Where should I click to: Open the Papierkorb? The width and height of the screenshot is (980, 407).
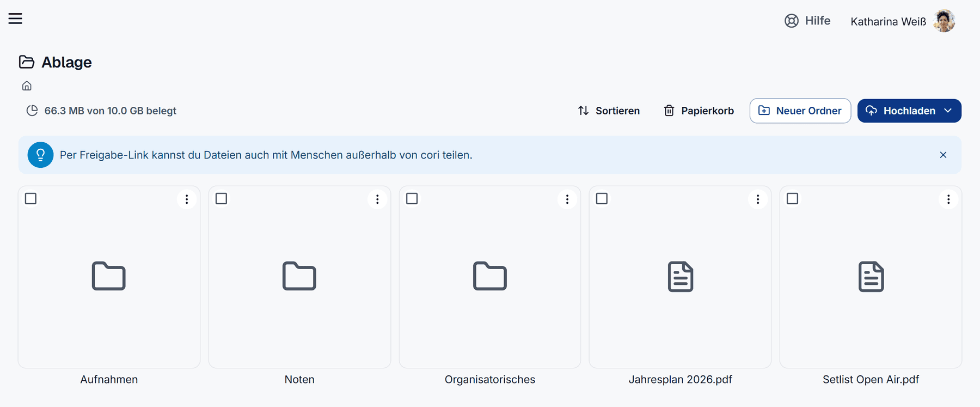[x=699, y=111]
